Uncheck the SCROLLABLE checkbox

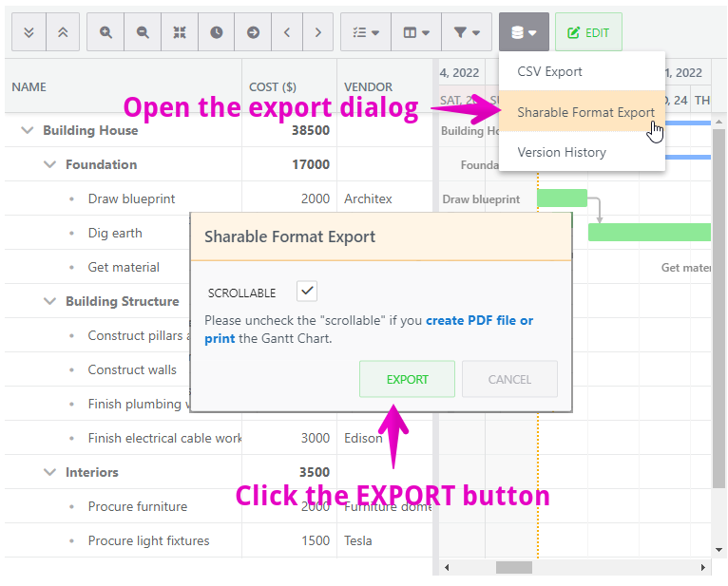(x=307, y=292)
